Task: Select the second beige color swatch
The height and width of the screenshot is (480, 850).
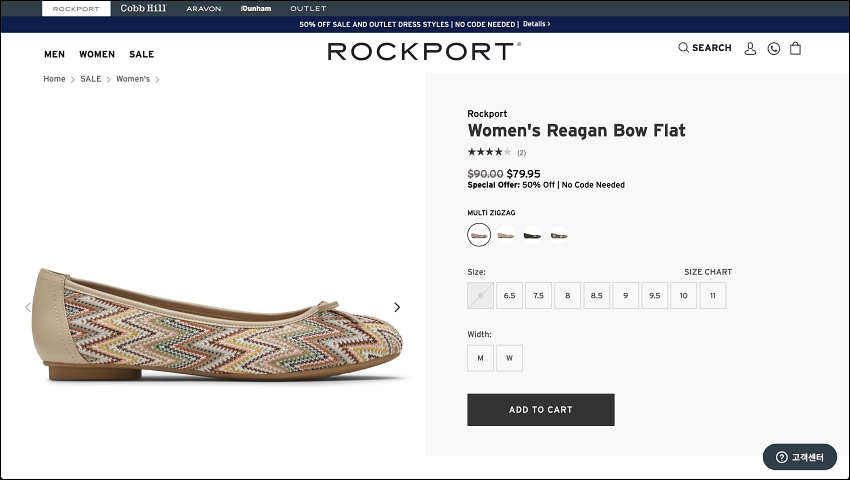Action: click(506, 235)
